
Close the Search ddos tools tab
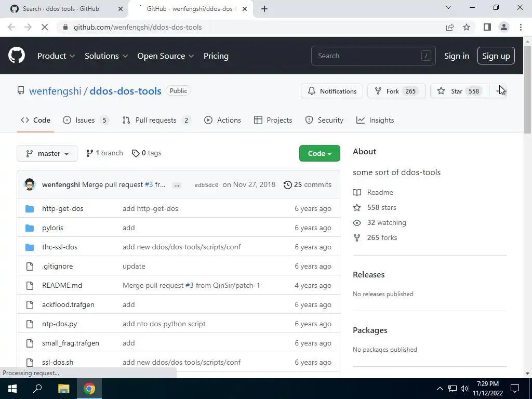tap(121, 9)
